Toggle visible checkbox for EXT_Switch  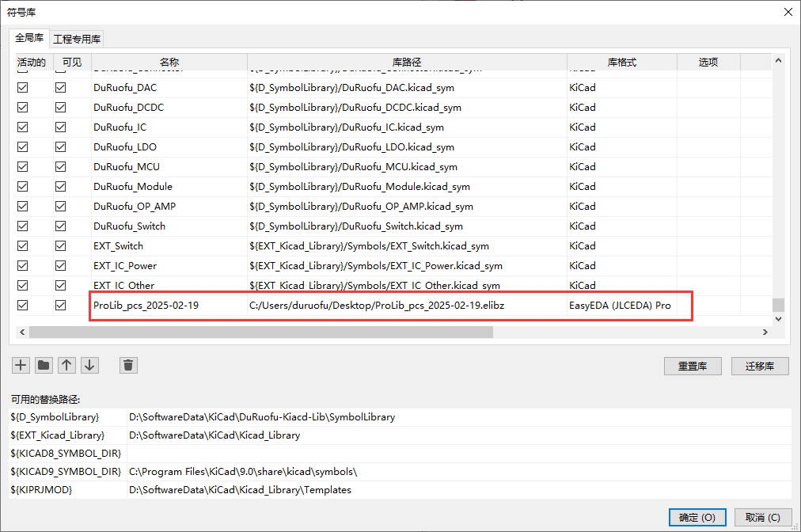click(x=60, y=246)
